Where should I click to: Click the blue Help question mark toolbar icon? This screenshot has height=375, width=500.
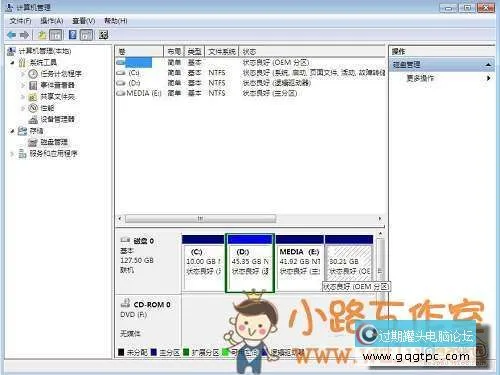73,35
